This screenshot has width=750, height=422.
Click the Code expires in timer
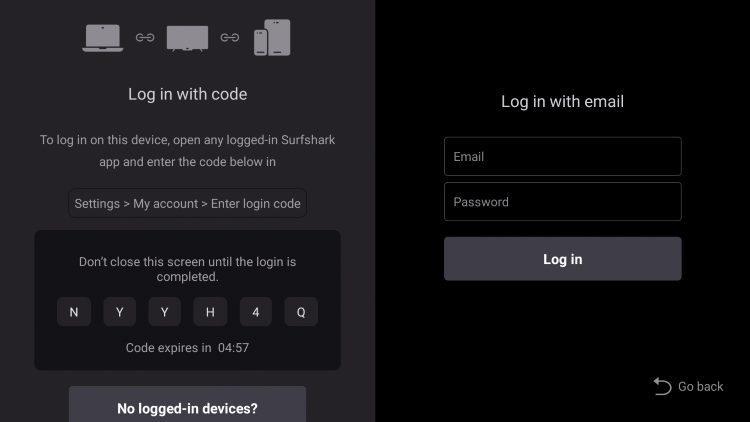(x=188, y=348)
